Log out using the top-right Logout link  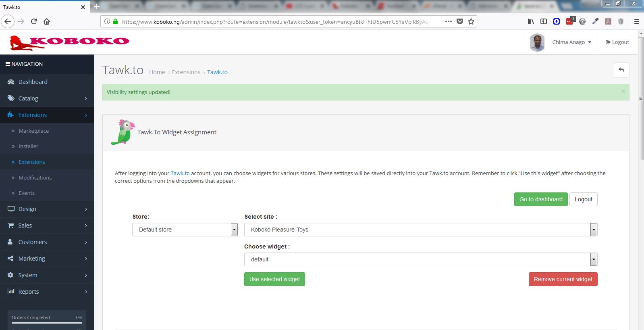coord(617,42)
